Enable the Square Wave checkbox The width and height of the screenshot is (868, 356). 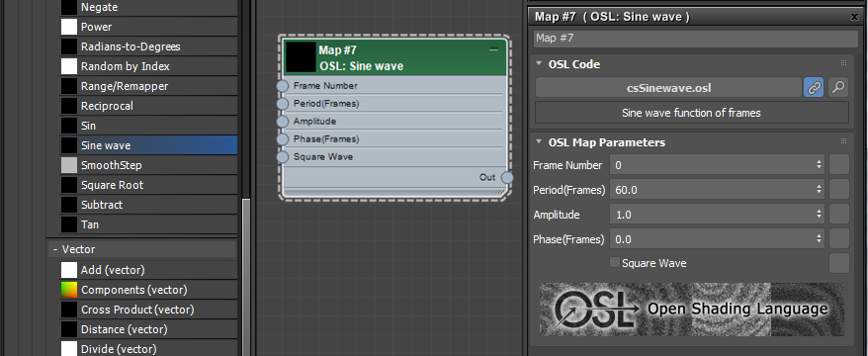coord(615,262)
